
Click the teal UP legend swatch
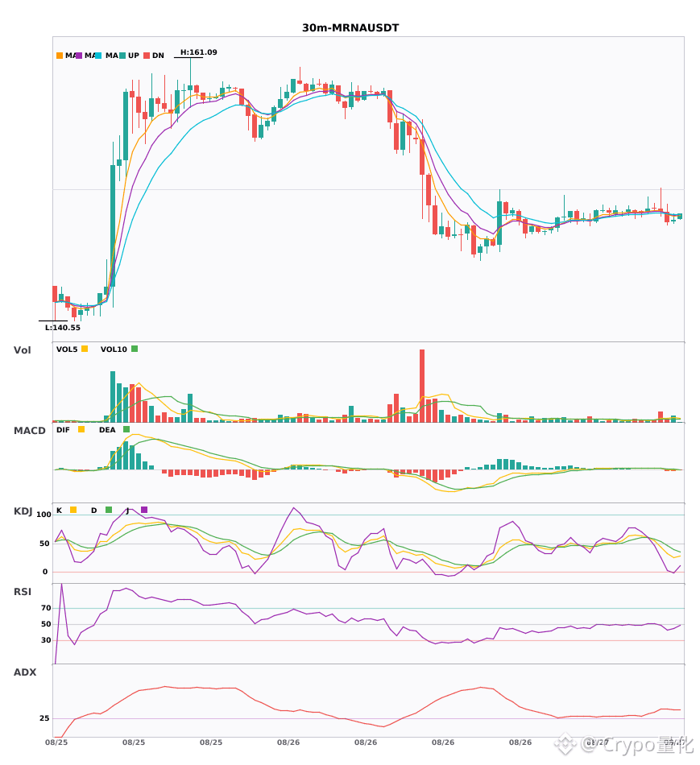[x=122, y=56]
